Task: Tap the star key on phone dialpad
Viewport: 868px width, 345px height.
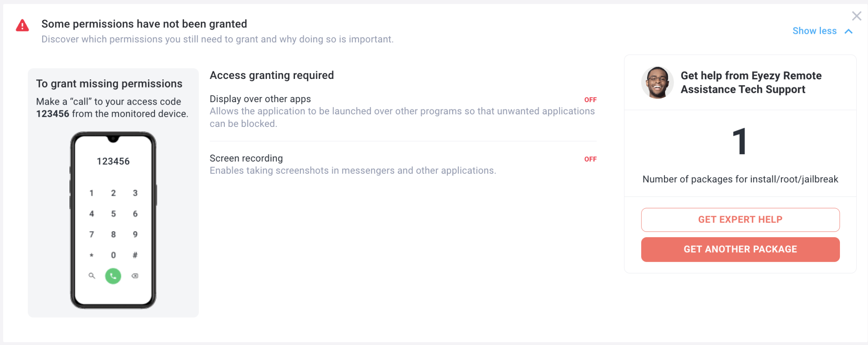Action: tap(91, 255)
